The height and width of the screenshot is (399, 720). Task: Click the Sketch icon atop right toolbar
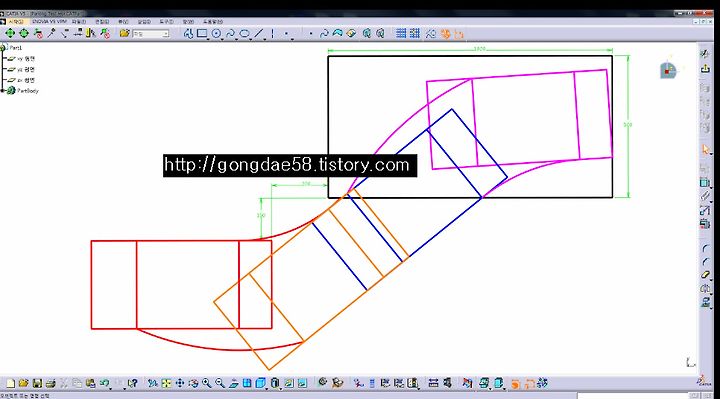pyautogui.click(x=704, y=54)
